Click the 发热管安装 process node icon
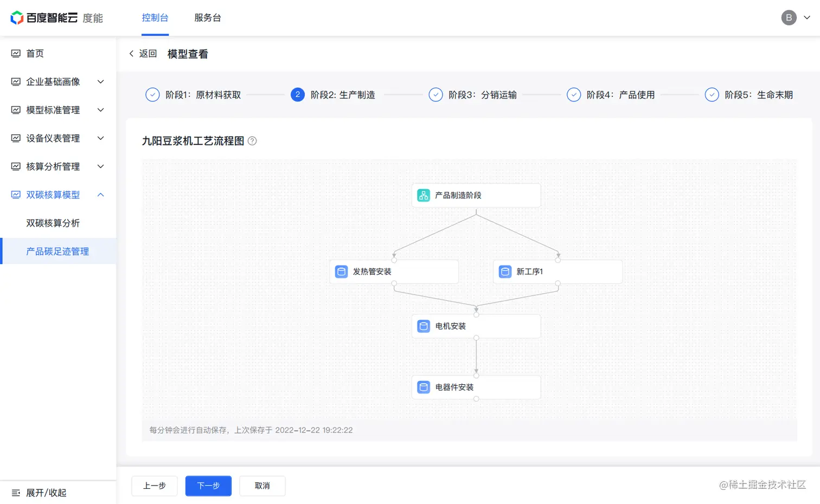820x504 pixels. click(341, 272)
